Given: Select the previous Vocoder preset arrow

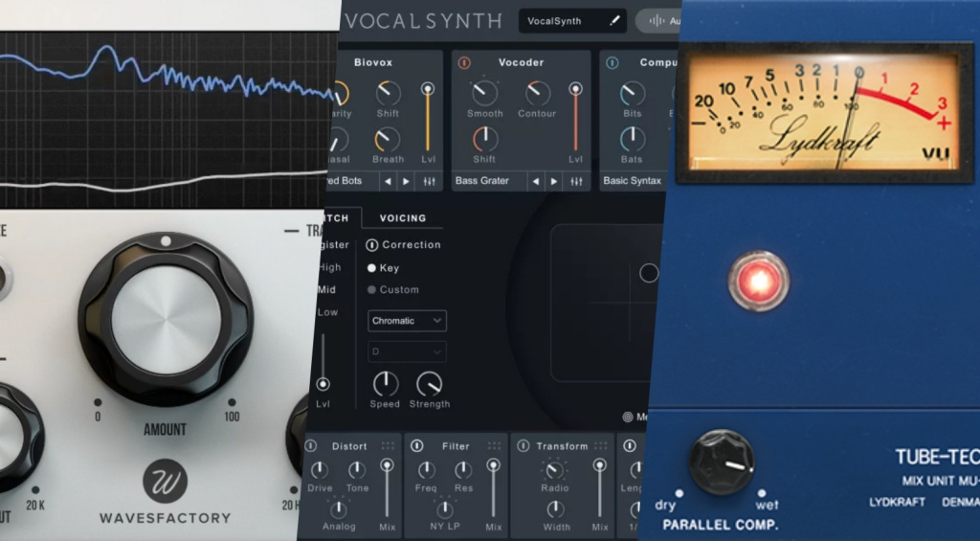Looking at the screenshot, I should pos(535,181).
